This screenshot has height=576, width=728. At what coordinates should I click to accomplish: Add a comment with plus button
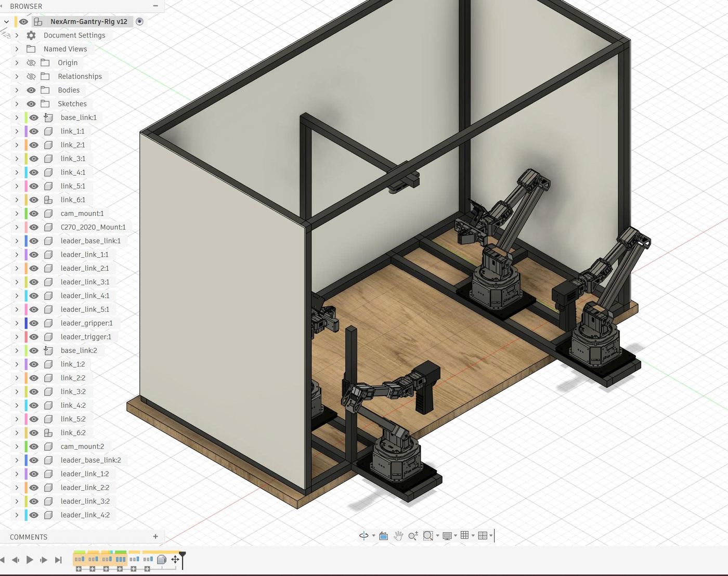155,536
